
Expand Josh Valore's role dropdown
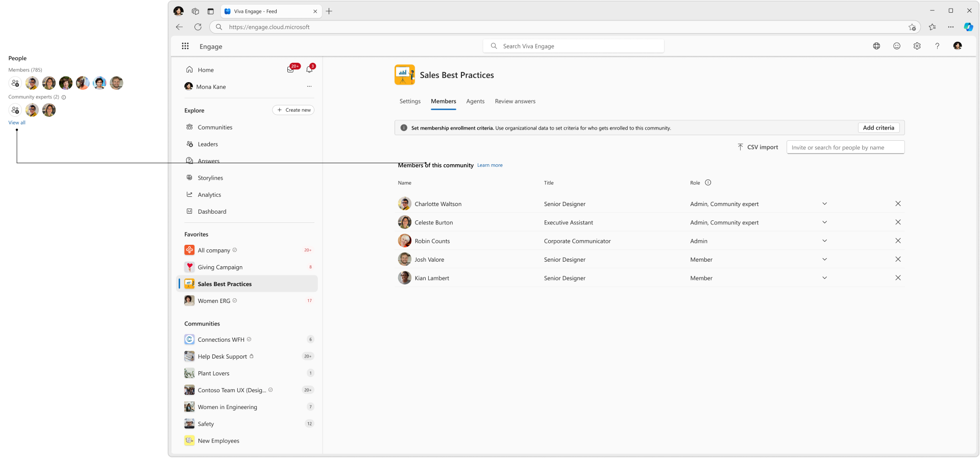point(824,259)
